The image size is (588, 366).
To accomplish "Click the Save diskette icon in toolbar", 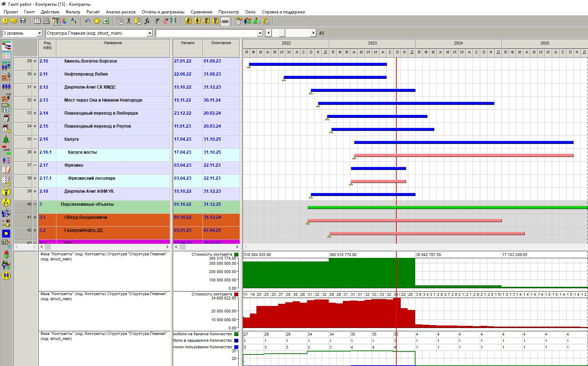I will point(23,21).
